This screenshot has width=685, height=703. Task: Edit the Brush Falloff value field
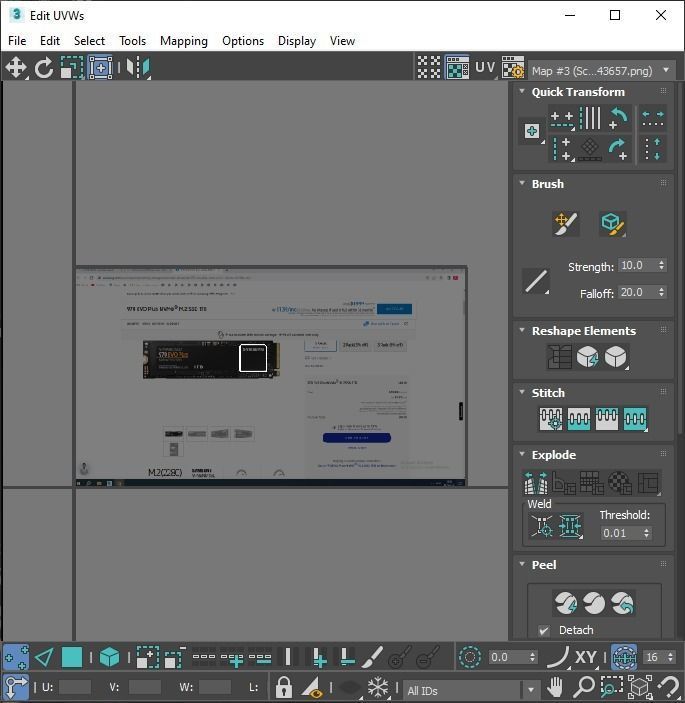click(x=637, y=292)
